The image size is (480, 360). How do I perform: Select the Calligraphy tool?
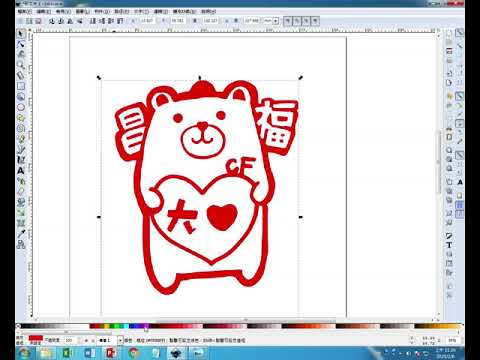[x=21, y=160]
